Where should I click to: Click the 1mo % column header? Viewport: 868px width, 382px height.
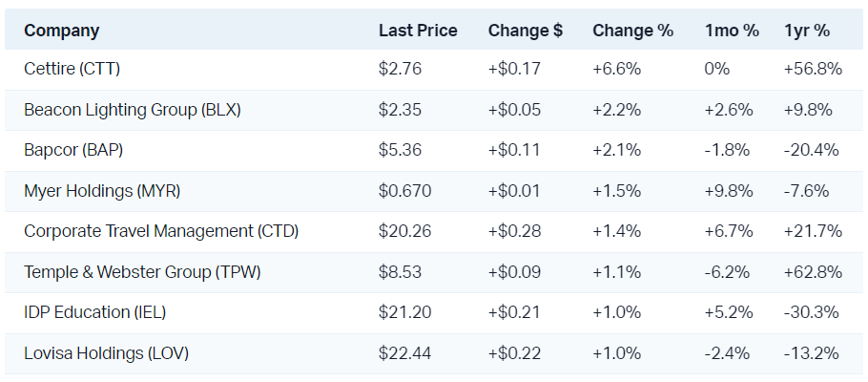click(x=732, y=31)
